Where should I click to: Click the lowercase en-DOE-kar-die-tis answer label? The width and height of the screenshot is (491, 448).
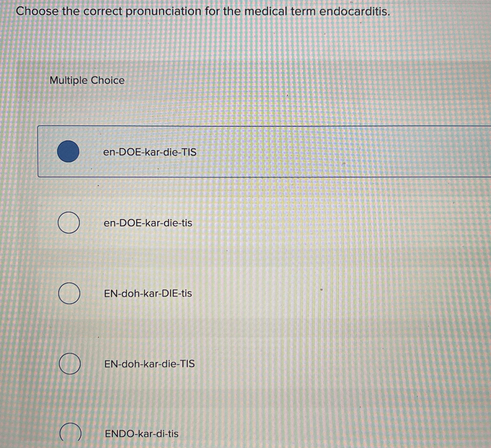pos(148,223)
